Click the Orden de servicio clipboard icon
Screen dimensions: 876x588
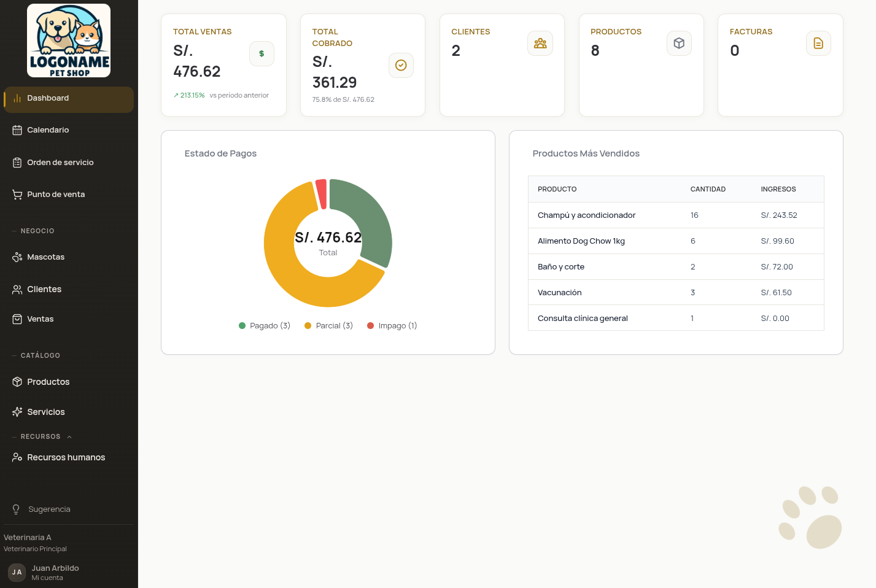tap(17, 163)
